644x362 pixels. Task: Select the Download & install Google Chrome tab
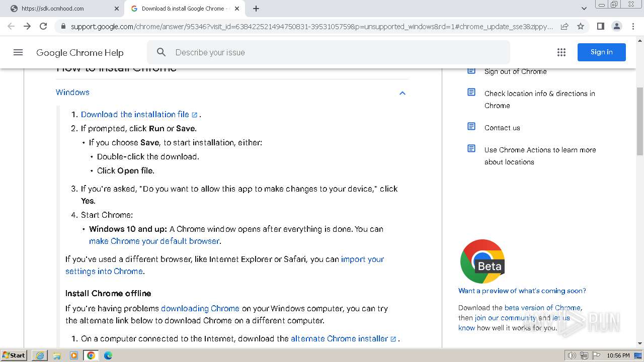click(x=185, y=9)
